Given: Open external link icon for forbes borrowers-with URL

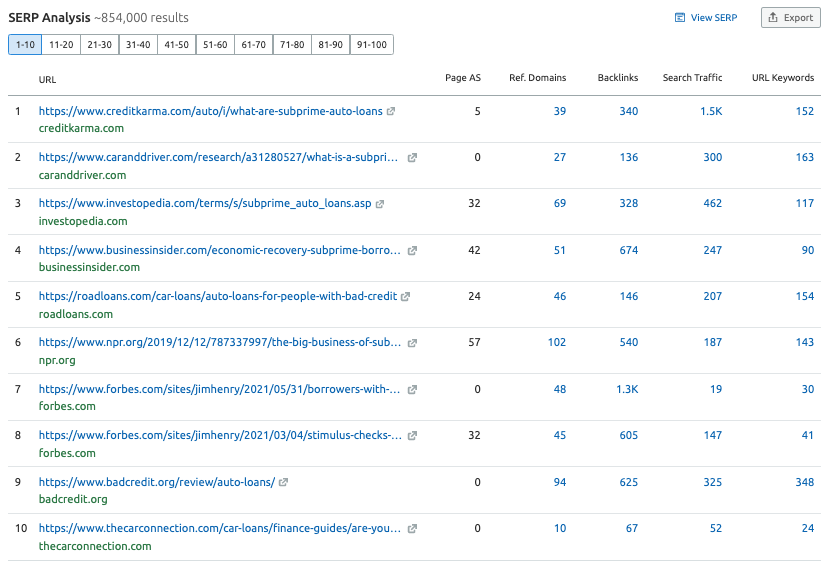Looking at the screenshot, I should [412, 390].
